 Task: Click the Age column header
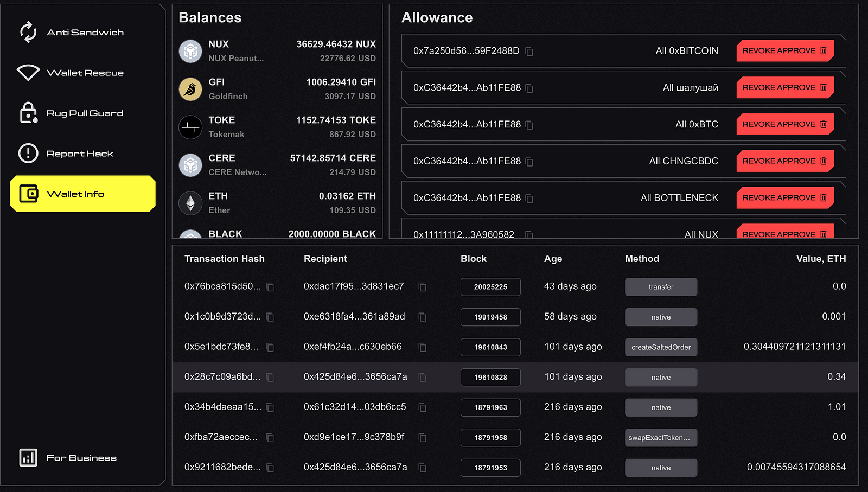pos(553,259)
